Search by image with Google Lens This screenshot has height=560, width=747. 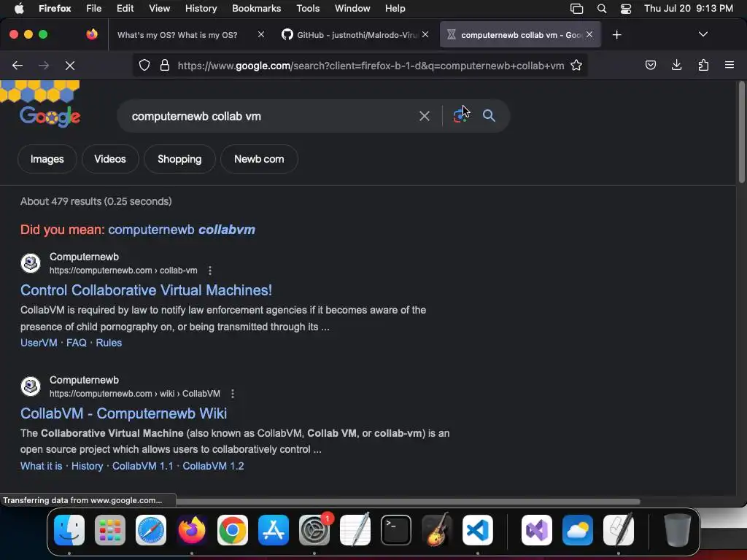[x=460, y=116]
